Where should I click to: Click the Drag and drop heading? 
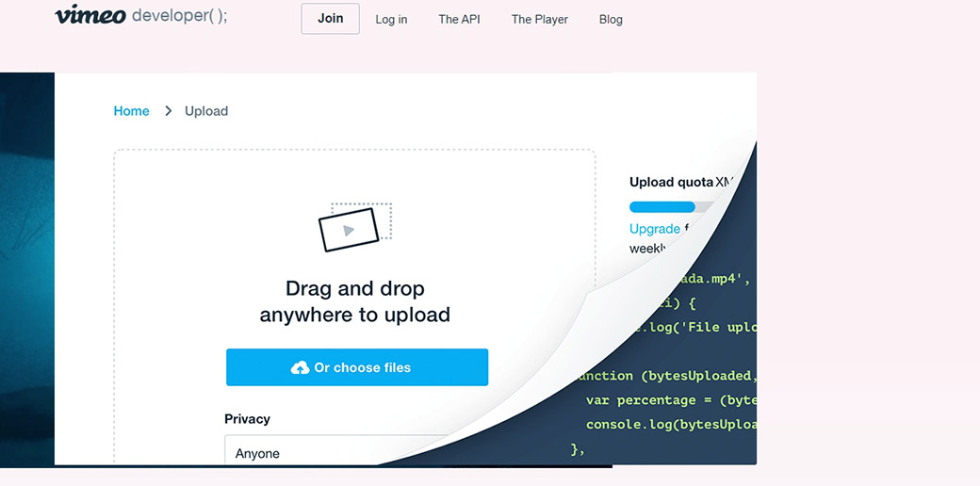click(354, 301)
